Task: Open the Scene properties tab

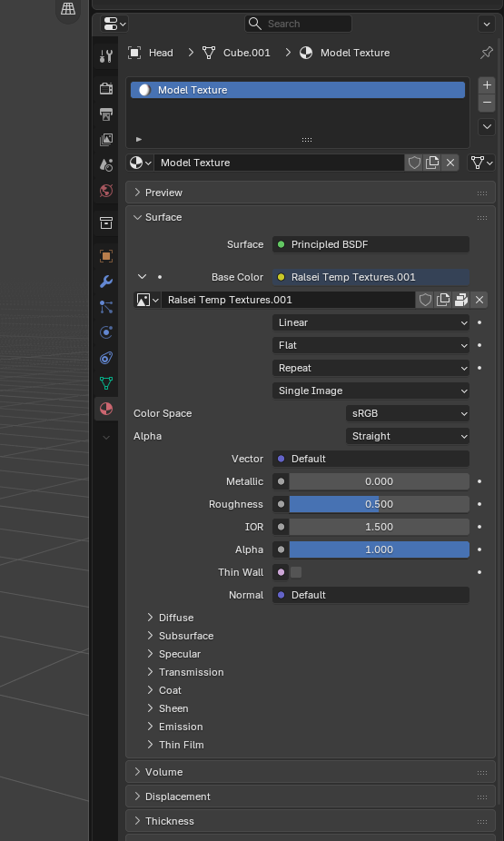Action: click(106, 164)
